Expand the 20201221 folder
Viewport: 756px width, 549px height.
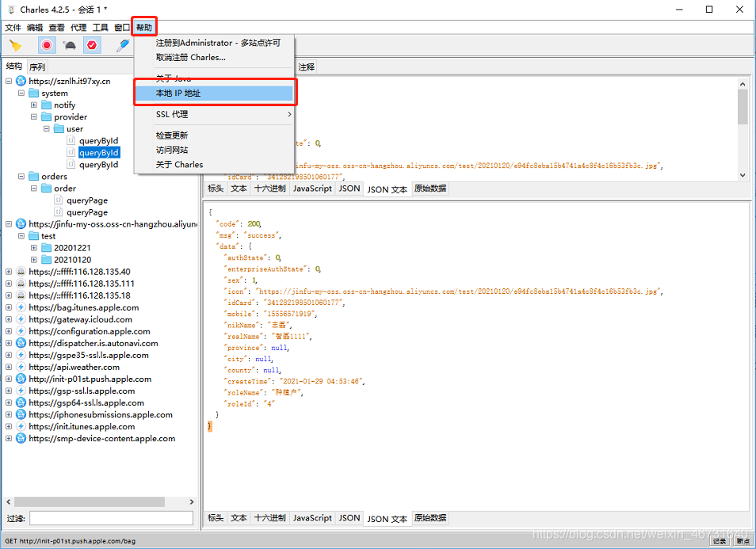click(x=34, y=248)
